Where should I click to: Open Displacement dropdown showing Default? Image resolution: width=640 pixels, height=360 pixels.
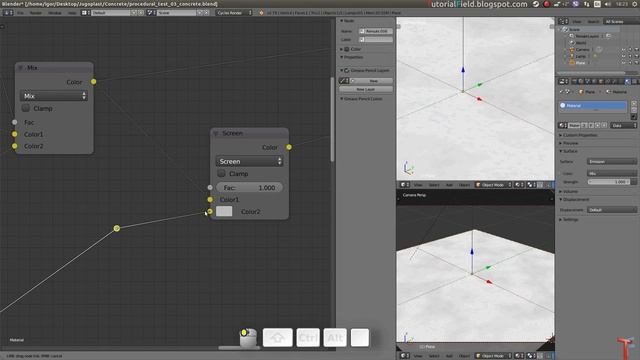click(611, 210)
